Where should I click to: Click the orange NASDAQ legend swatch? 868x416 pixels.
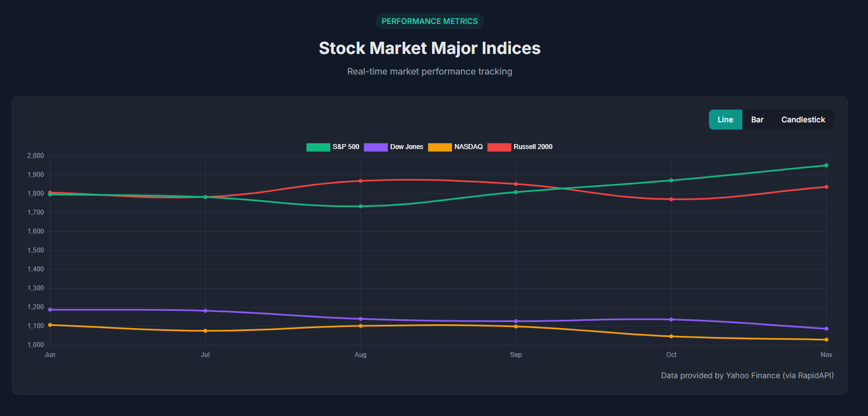(x=440, y=147)
